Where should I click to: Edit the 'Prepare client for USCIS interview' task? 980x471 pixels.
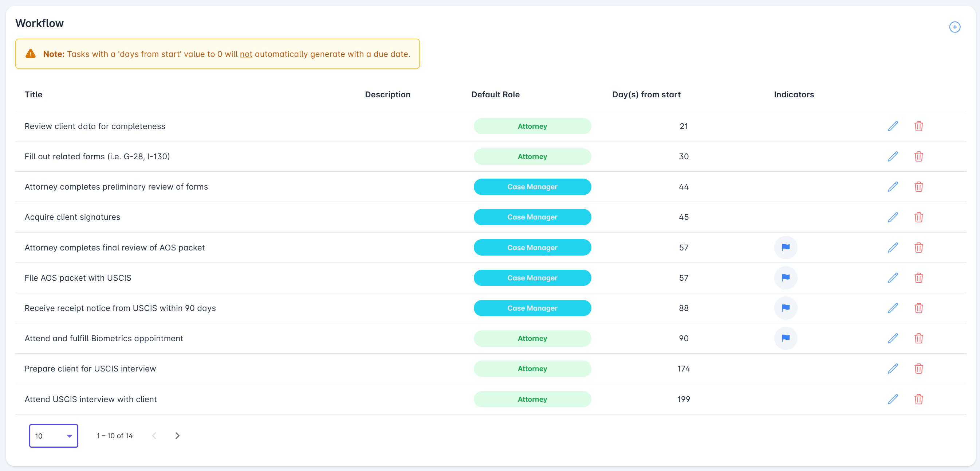point(893,369)
